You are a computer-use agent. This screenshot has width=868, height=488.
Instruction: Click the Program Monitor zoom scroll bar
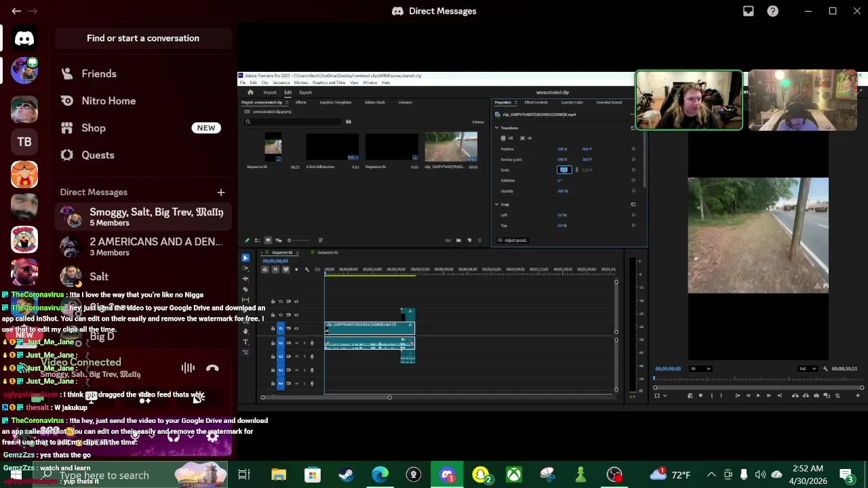pos(759,388)
